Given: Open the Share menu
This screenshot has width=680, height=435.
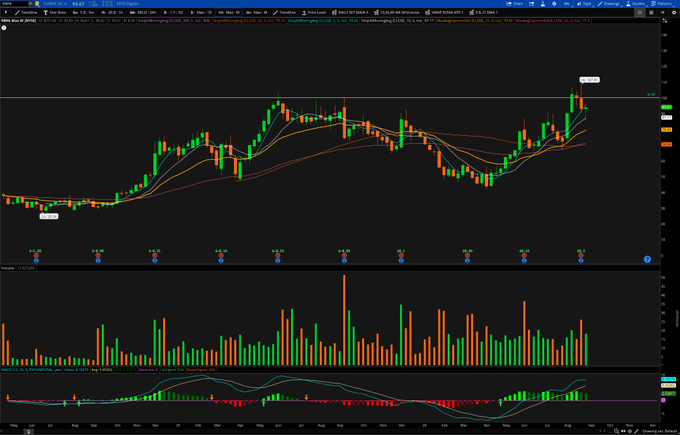Looking at the screenshot, I should [515, 3].
